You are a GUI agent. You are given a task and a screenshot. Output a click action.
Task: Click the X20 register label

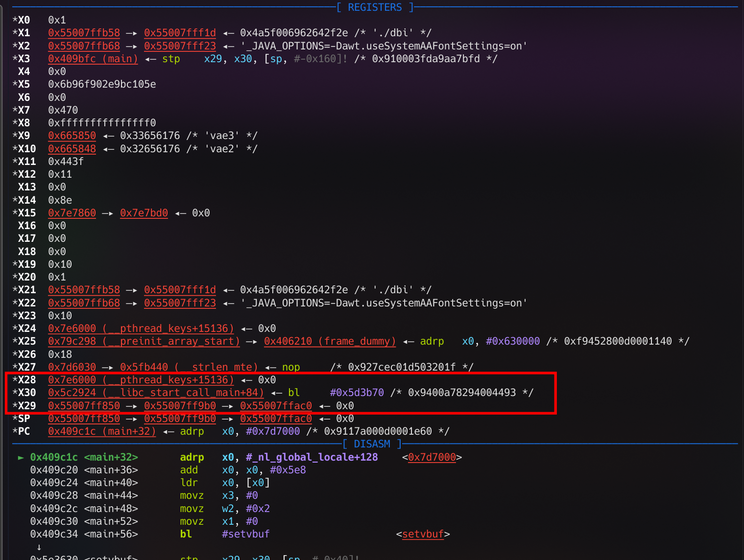point(27,277)
